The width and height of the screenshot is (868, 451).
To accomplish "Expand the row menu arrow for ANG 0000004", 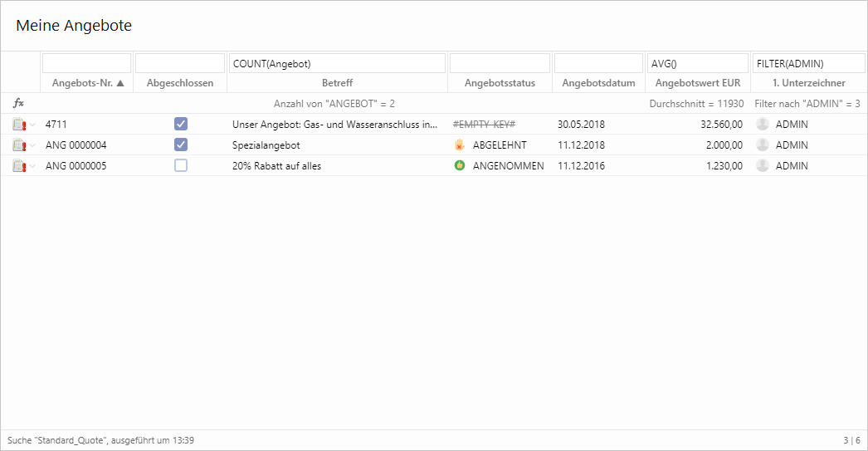I will coord(34,145).
